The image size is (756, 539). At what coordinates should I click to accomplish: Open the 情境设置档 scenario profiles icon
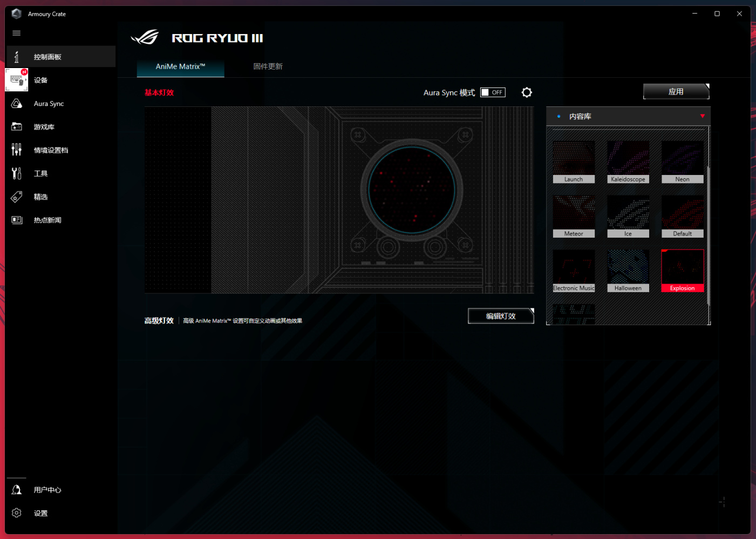[x=17, y=150]
